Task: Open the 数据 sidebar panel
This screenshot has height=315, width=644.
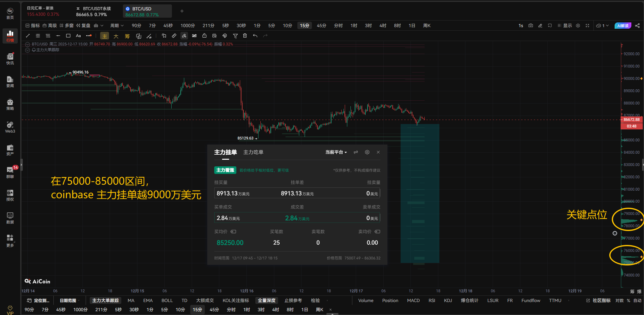Action: pos(10,218)
